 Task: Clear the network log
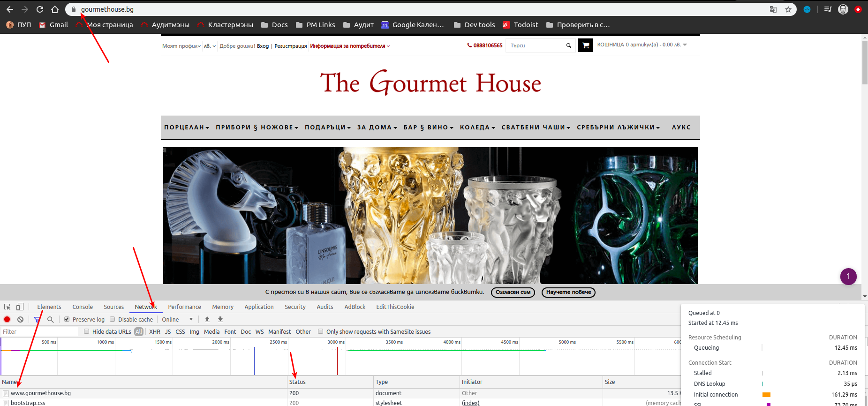[x=20, y=319]
